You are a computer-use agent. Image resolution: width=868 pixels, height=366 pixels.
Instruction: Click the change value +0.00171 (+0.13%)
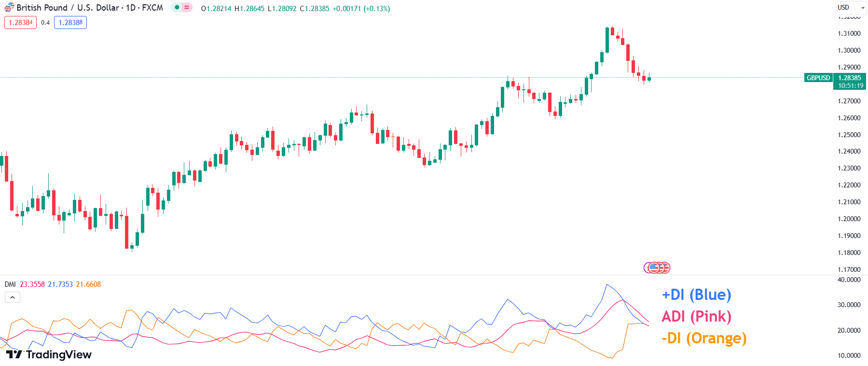(361, 9)
